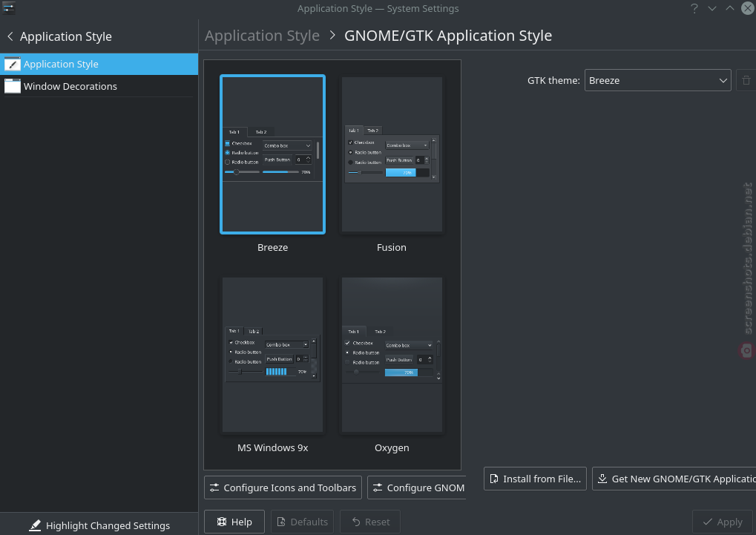Click the Application Style breadcrumb link
The image size is (756, 535).
(263, 36)
